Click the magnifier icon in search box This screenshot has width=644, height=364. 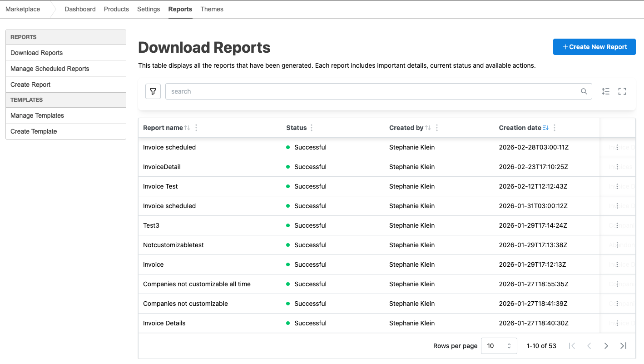[584, 91]
